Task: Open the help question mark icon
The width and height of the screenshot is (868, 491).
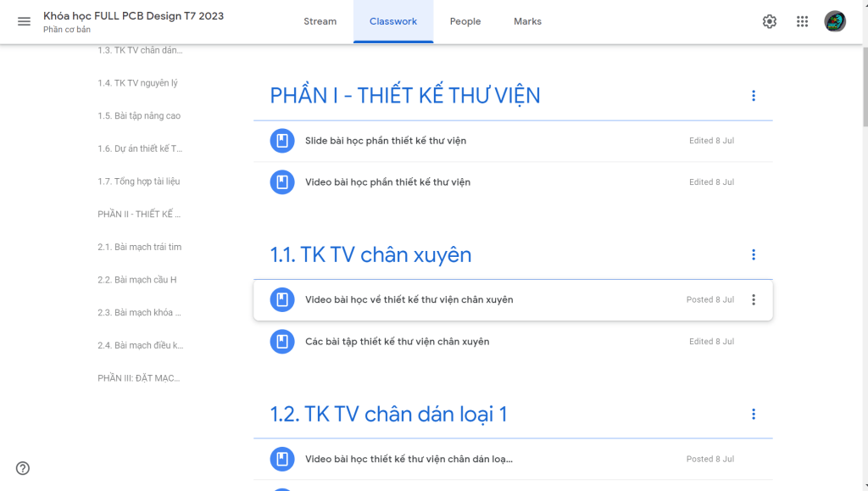Action: [x=23, y=468]
